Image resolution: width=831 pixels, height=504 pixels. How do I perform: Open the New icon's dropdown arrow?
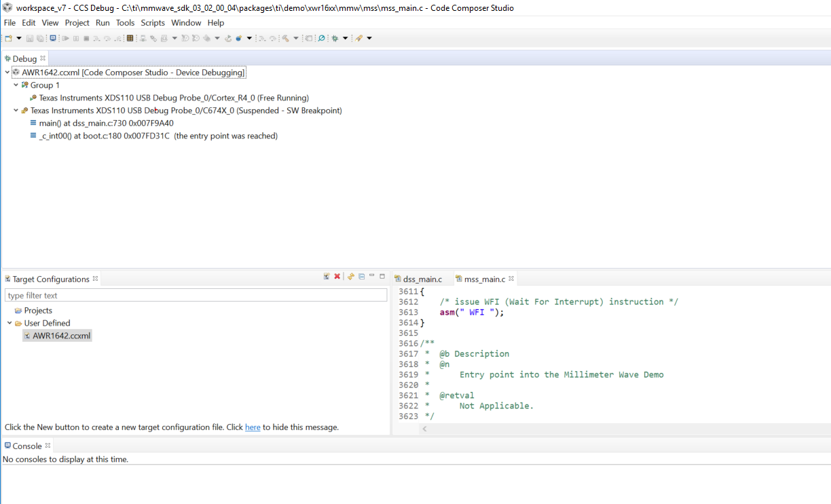point(19,38)
